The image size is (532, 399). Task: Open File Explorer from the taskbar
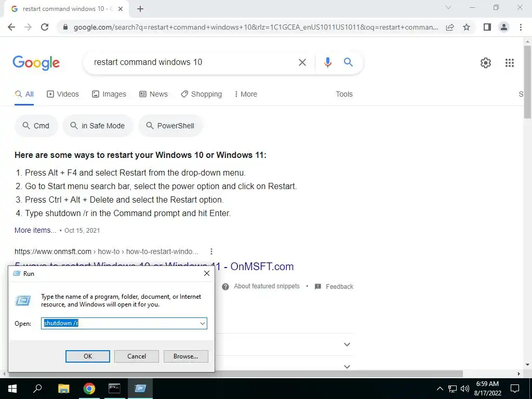click(x=63, y=389)
